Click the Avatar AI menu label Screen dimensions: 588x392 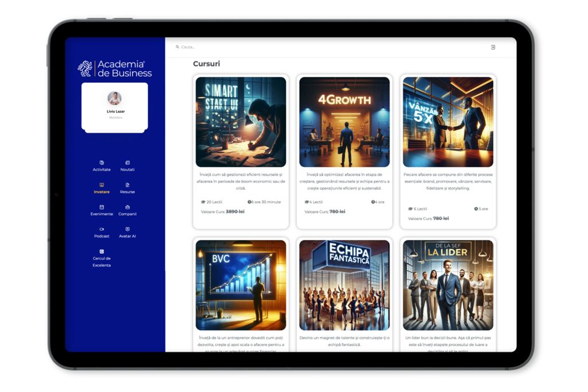[127, 236]
